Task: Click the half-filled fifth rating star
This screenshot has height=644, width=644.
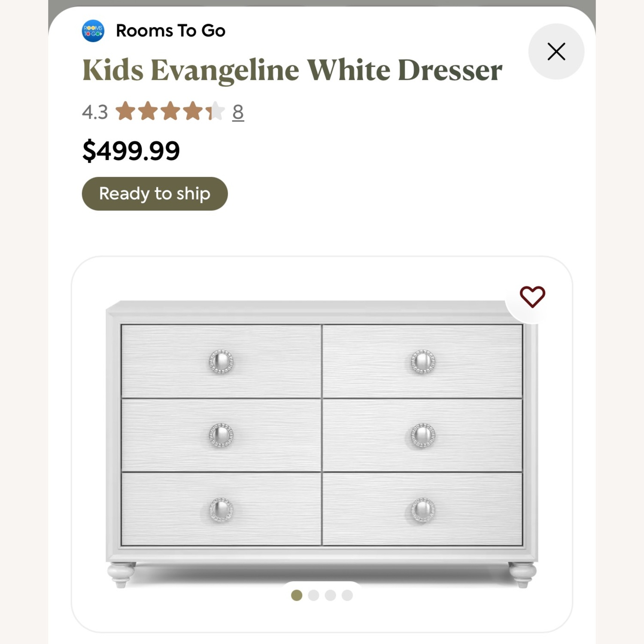Action: (x=216, y=112)
